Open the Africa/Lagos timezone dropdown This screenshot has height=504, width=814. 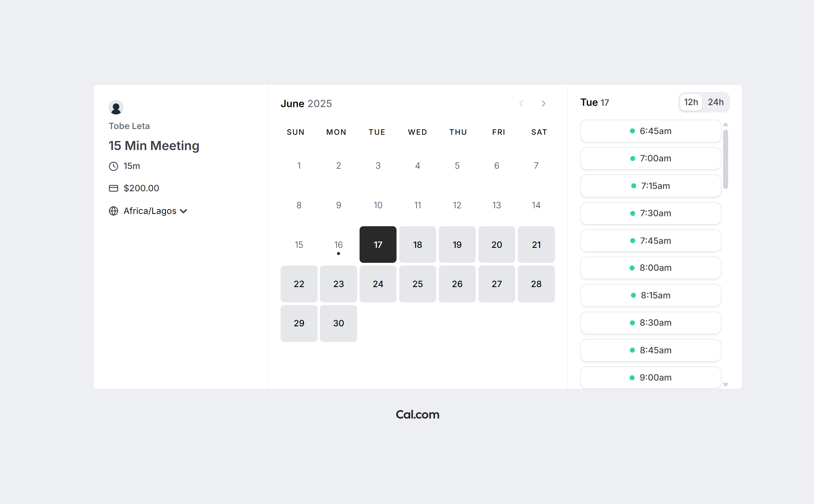tap(150, 211)
